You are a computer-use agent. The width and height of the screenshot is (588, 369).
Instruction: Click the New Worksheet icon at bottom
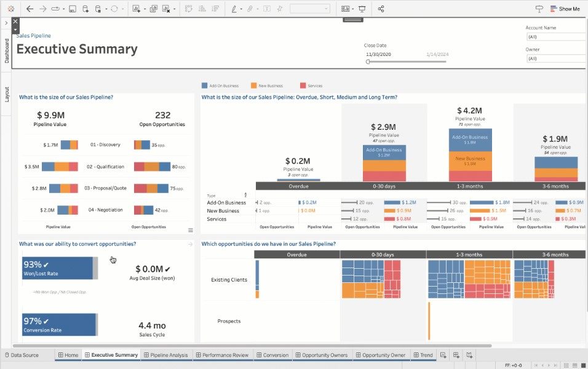coord(443,355)
